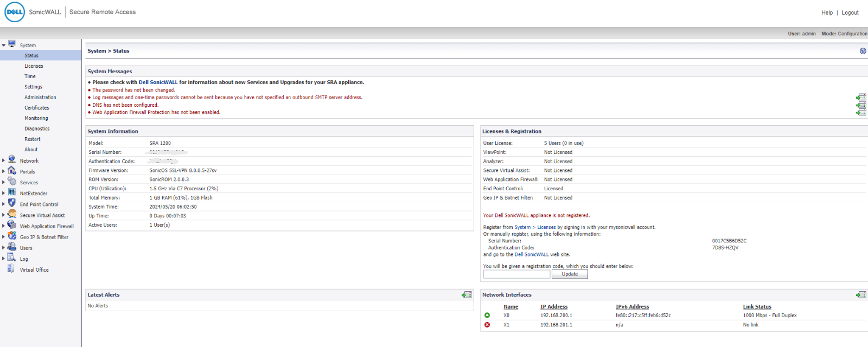Click the Users icon in sidebar
The image size is (868, 347).
[12, 246]
